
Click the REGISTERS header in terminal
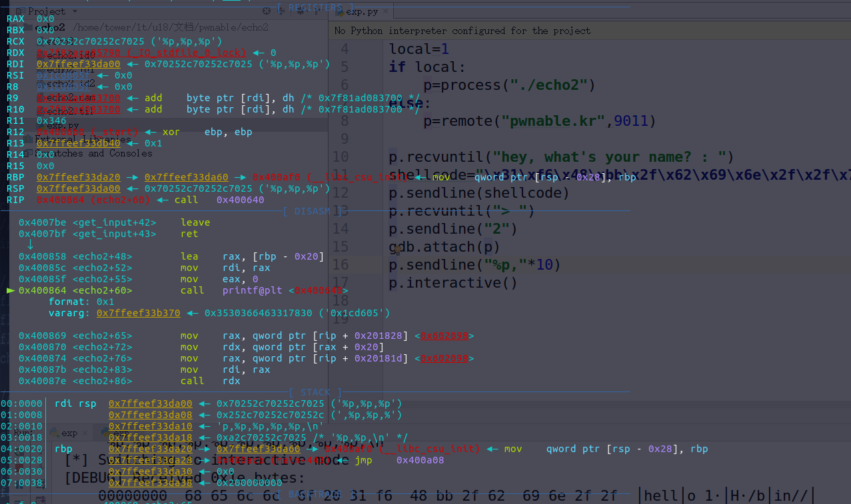pyautogui.click(x=316, y=7)
